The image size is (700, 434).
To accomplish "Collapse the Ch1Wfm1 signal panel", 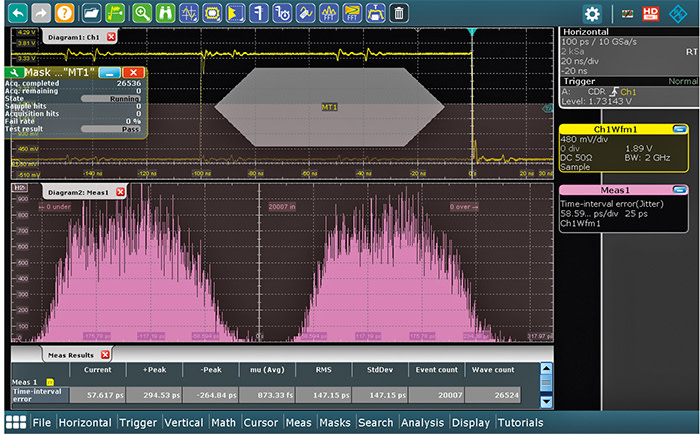I will pyautogui.click(x=680, y=129).
